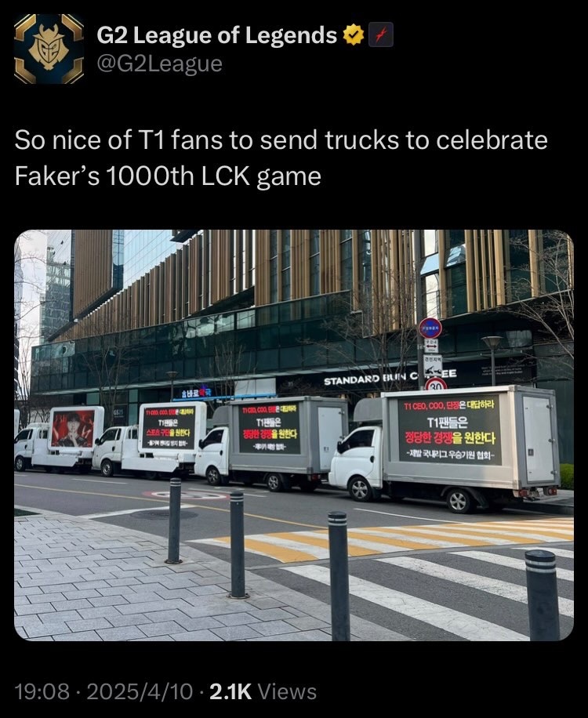Image resolution: width=588 pixels, height=718 pixels.
Task: Click the second truck's white-framed LED sign
Action: 169,426
